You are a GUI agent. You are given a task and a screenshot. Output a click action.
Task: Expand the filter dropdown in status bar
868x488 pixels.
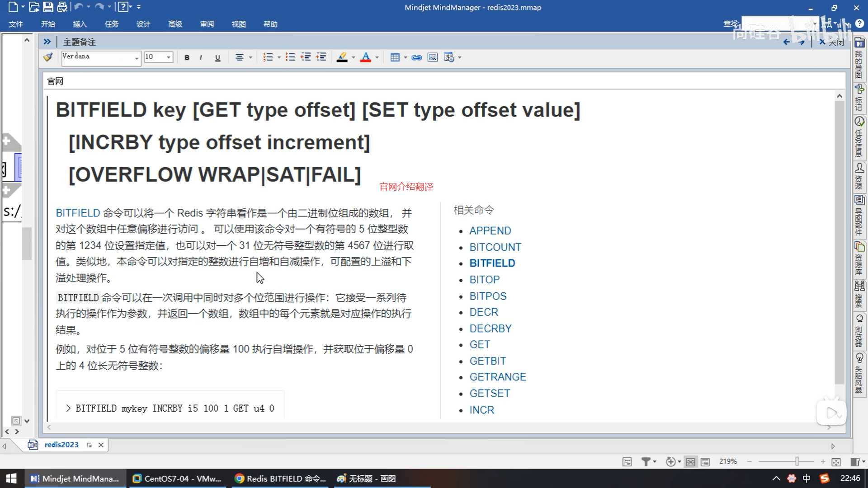pyautogui.click(x=654, y=461)
